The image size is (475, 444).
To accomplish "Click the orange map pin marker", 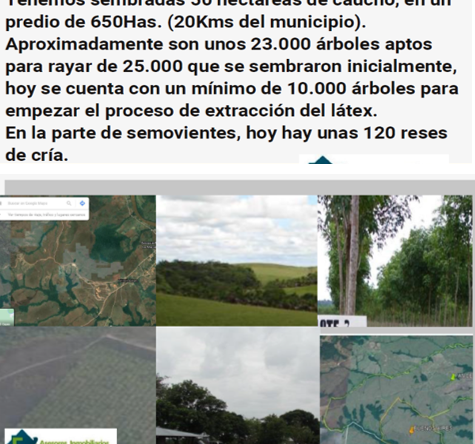I will click(412, 430).
